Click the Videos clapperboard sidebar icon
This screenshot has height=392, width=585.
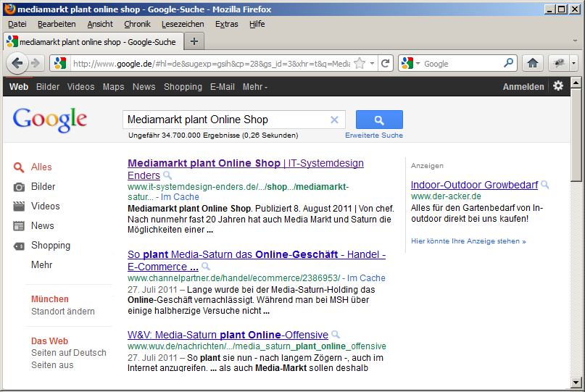tap(19, 207)
